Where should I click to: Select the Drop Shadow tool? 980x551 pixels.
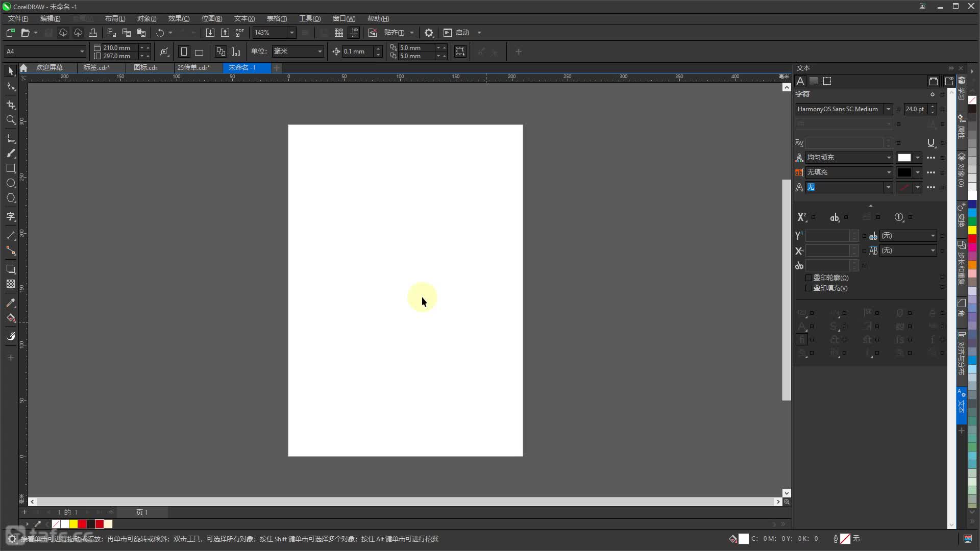(x=11, y=269)
